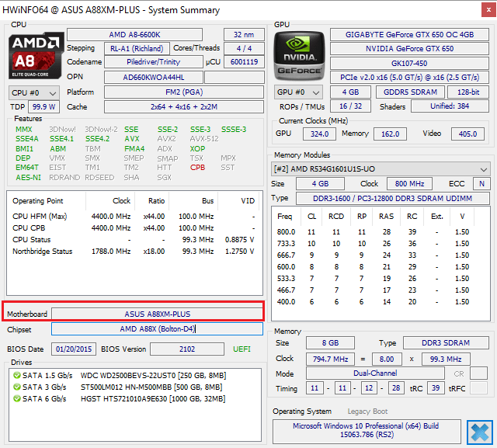
Task: Click the GPU chip field GK107-450
Action: (409, 64)
